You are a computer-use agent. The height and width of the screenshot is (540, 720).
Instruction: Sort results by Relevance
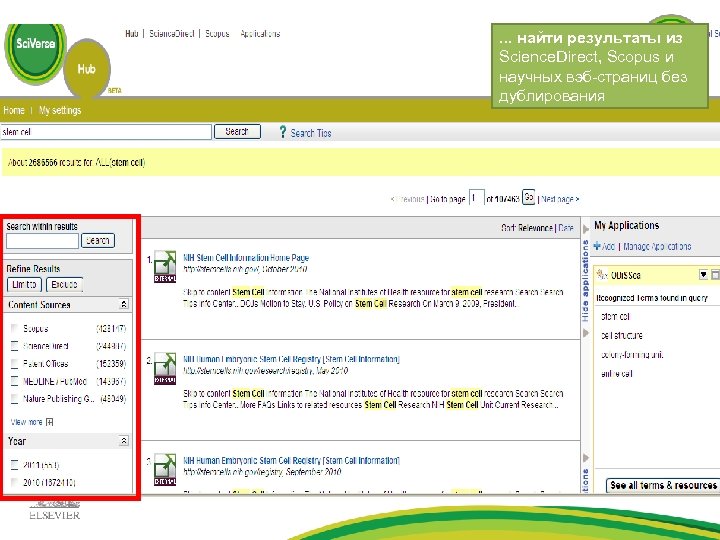point(535,228)
